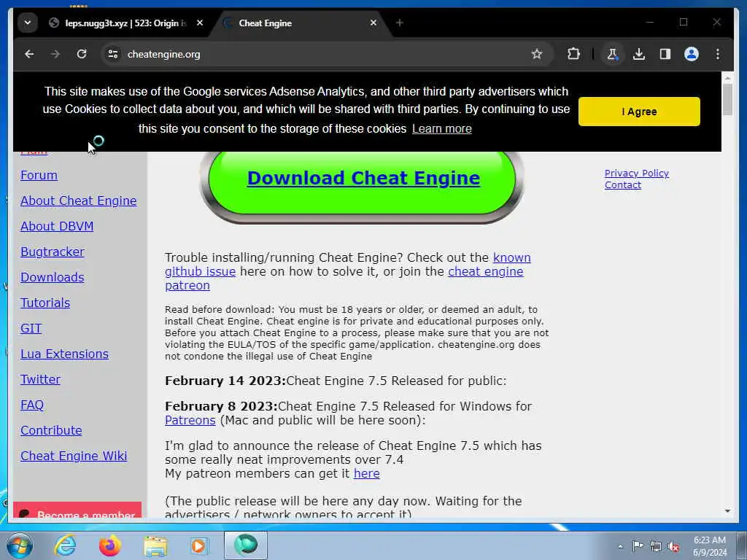Open the Twitter link
Image resolution: width=747 pixels, height=560 pixels.
pos(41,379)
